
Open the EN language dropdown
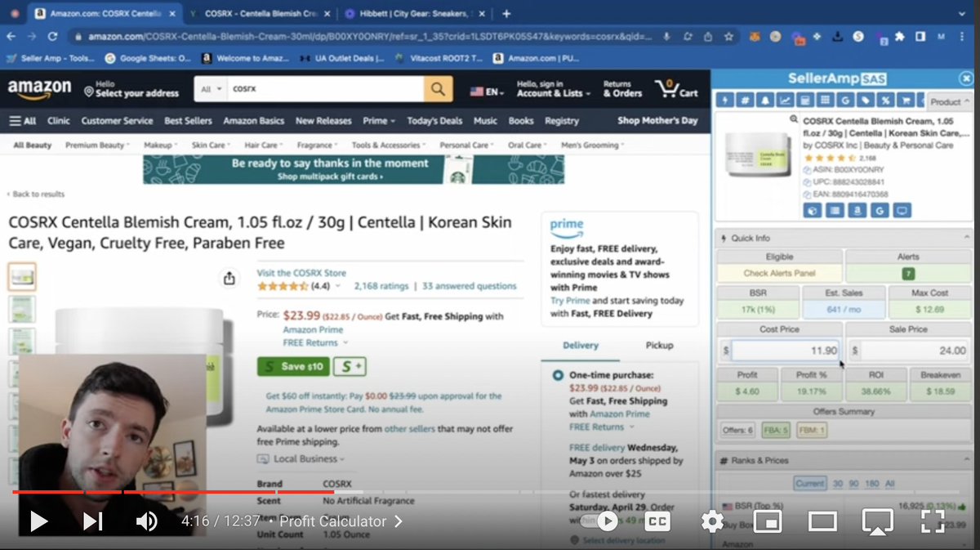click(x=487, y=92)
